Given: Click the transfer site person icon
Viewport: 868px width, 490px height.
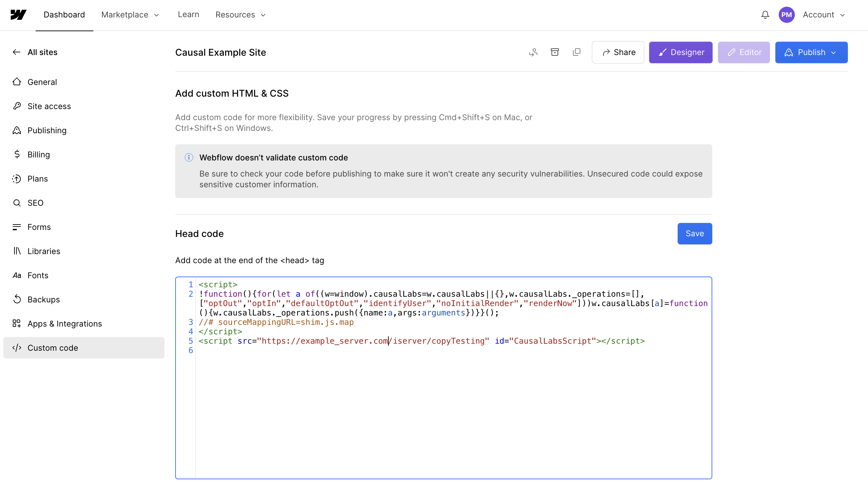Looking at the screenshot, I should click(x=533, y=52).
